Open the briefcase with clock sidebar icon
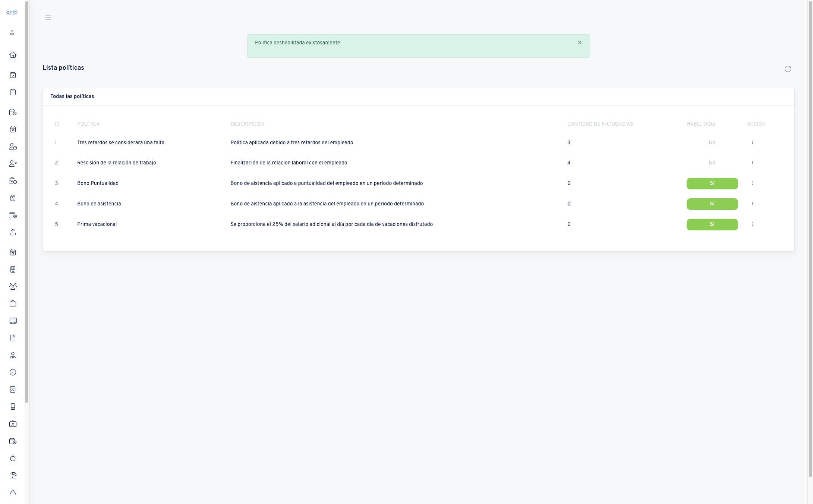The width and height of the screenshot is (813, 504). (x=13, y=181)
